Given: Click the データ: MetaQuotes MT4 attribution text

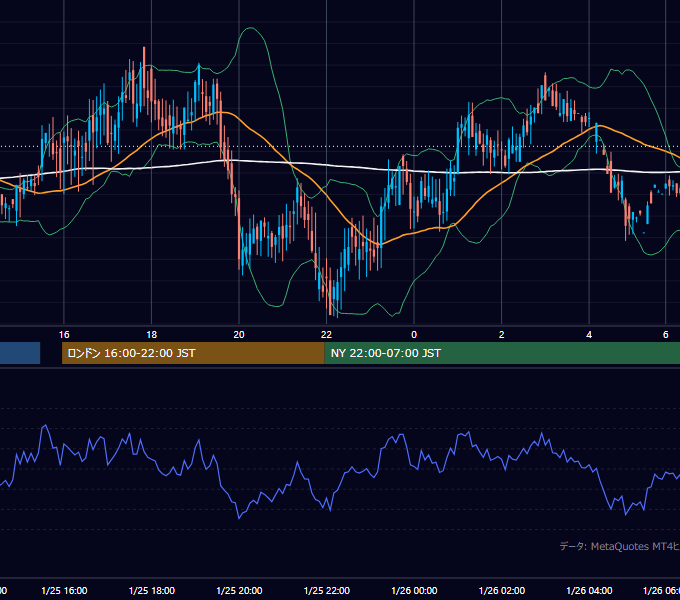Looking at the screenshot, I should tap(619, 546).
